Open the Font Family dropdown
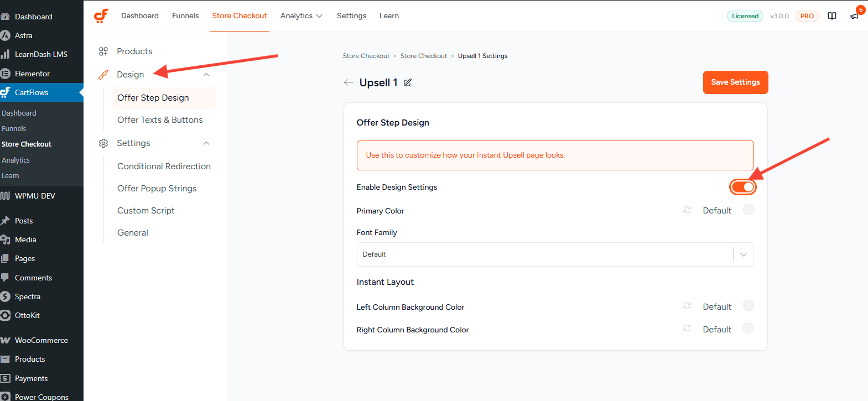868x401 pixels. pos(555,254)
